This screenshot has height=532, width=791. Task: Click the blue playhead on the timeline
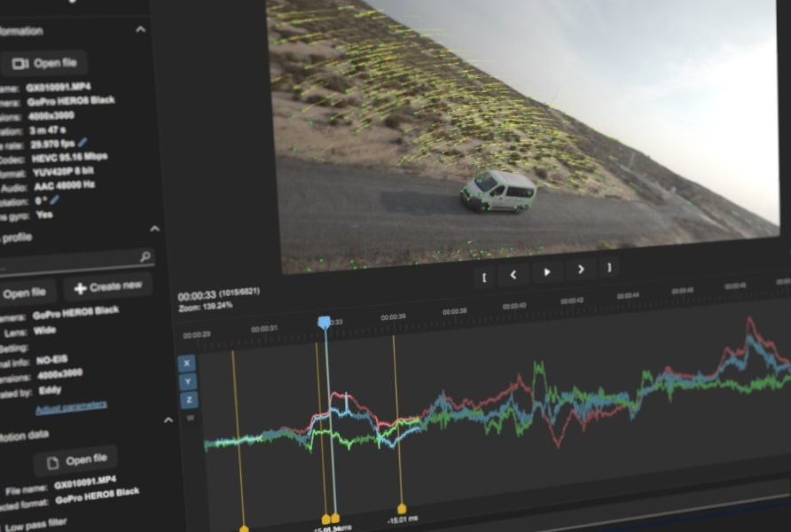coord(324,322)
